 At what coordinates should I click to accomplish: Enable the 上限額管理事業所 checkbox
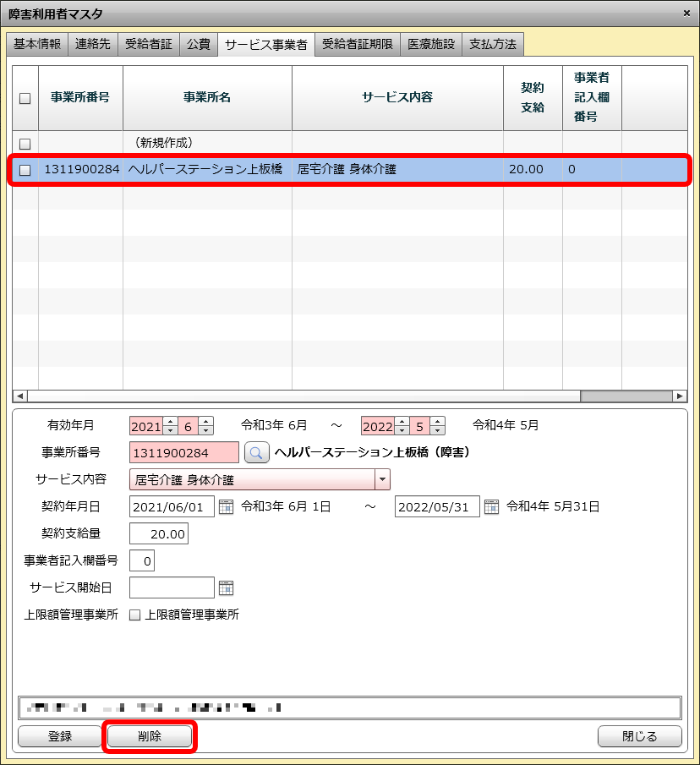[134, 615]
